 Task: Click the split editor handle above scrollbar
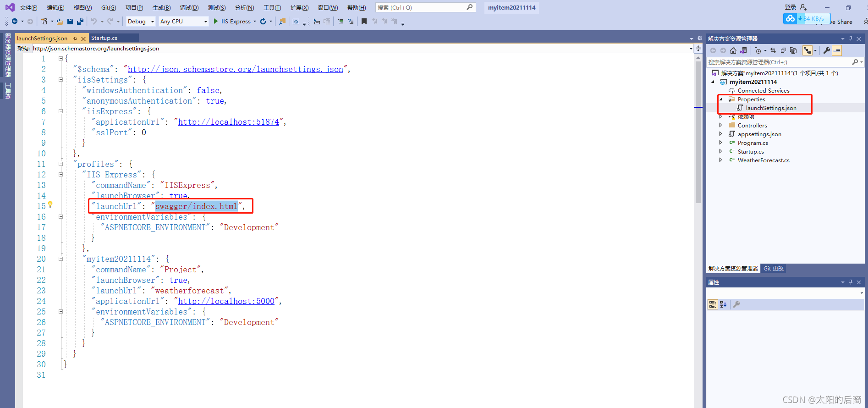(698, 48)
